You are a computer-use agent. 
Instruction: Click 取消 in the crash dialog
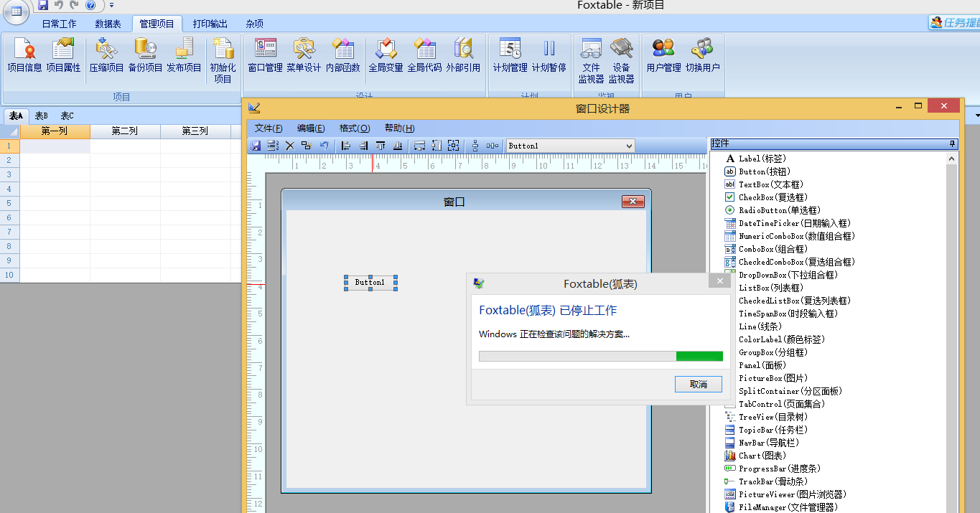699,384
